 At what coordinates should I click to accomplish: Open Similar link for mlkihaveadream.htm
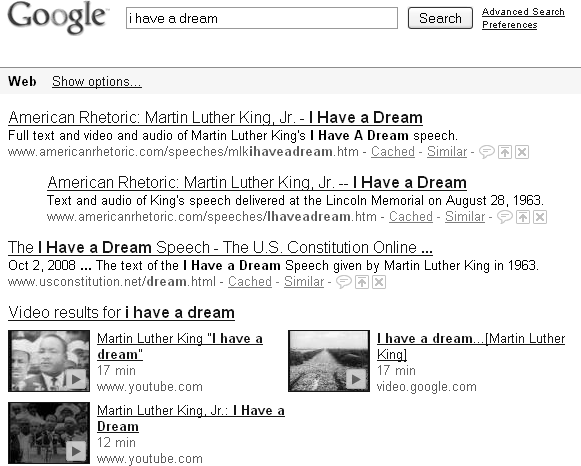(x=447, y=152)
